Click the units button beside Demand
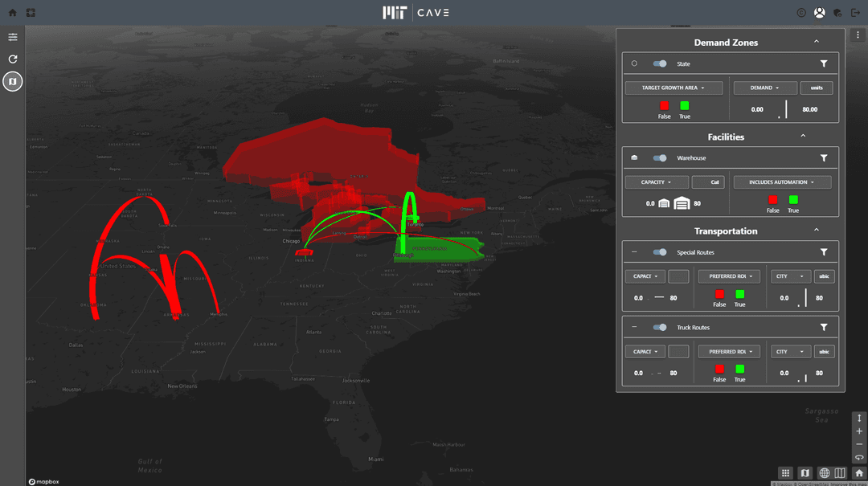 (x=817, y=88)
